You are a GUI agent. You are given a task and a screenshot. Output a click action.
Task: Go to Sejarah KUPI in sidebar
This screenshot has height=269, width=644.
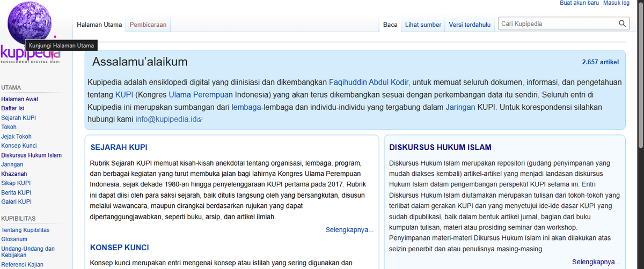(19, 117)
